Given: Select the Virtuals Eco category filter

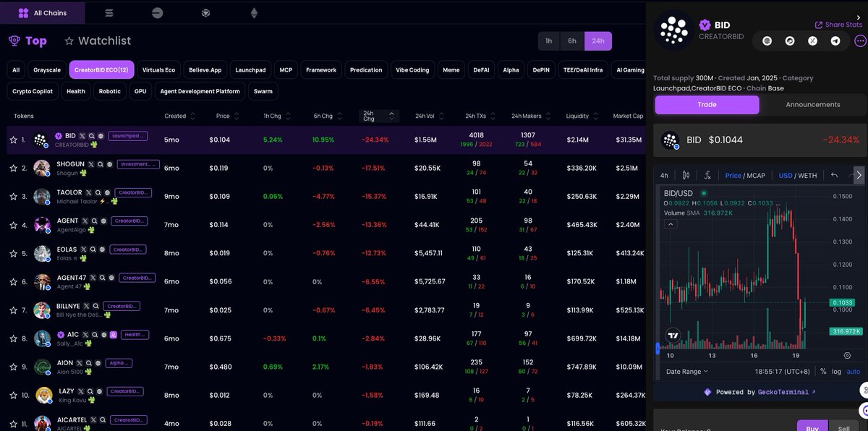Looking at the screenshot, I should pyautogui.click(x=158, y=70).
